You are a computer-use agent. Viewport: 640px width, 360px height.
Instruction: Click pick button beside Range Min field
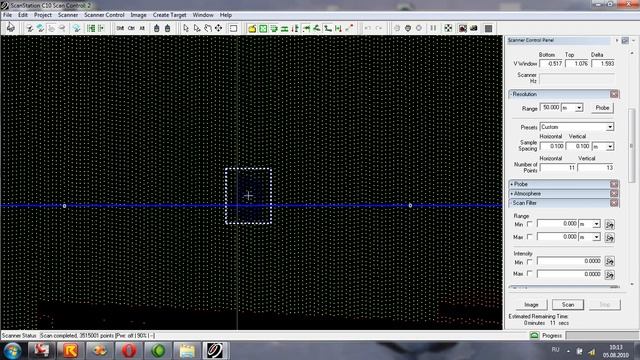[x=609, y=224]
